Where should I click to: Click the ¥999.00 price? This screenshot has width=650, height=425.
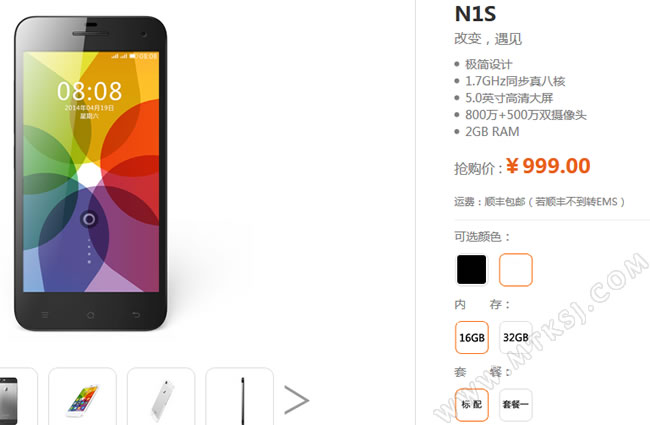click(548, 166)
